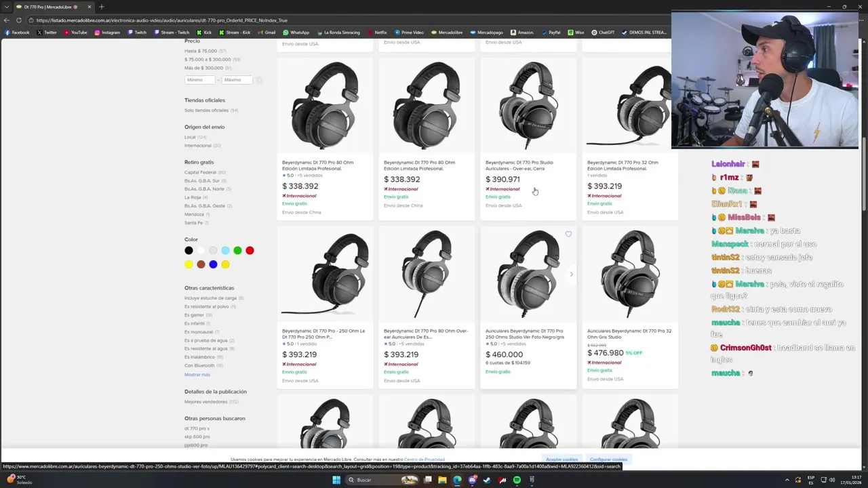Open the Twitch bookmark
Screen dimensions: 868x488
coord(136,33)
